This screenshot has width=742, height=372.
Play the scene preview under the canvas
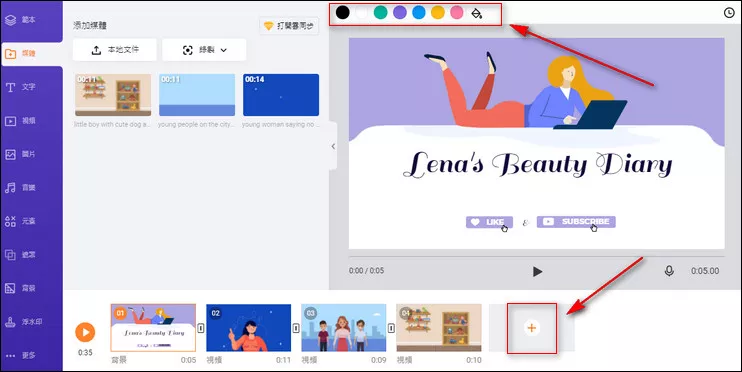tap(537, 271)
